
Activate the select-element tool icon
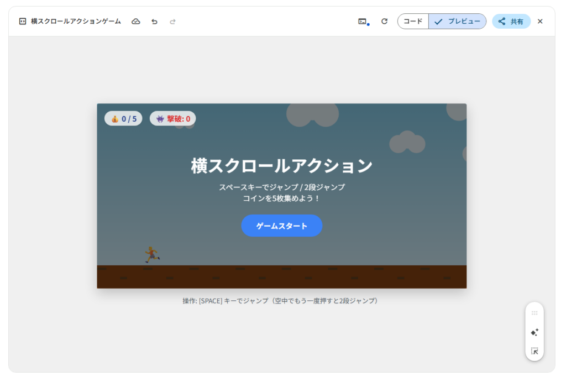pyautogui.click(x=534, y=351)
